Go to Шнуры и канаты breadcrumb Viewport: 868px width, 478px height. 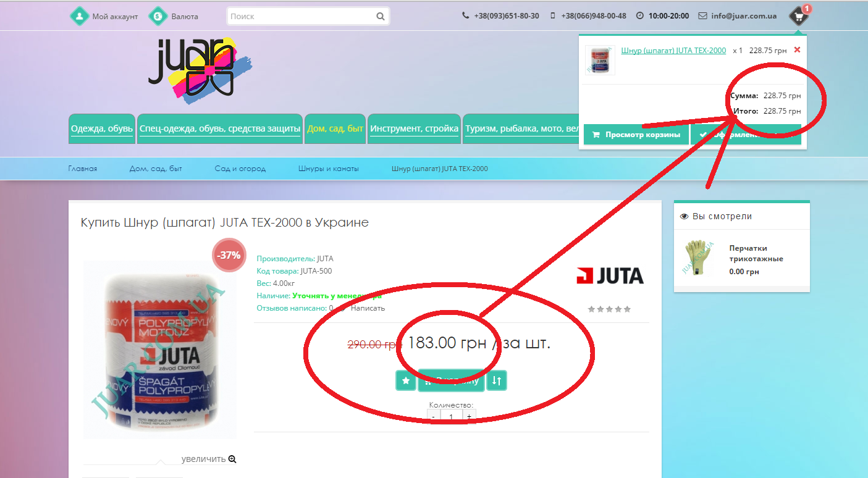[x=329, y=169]
